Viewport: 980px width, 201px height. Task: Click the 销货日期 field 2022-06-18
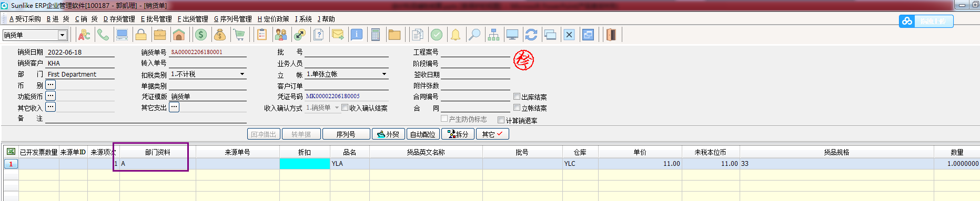(x=80, y=52)
